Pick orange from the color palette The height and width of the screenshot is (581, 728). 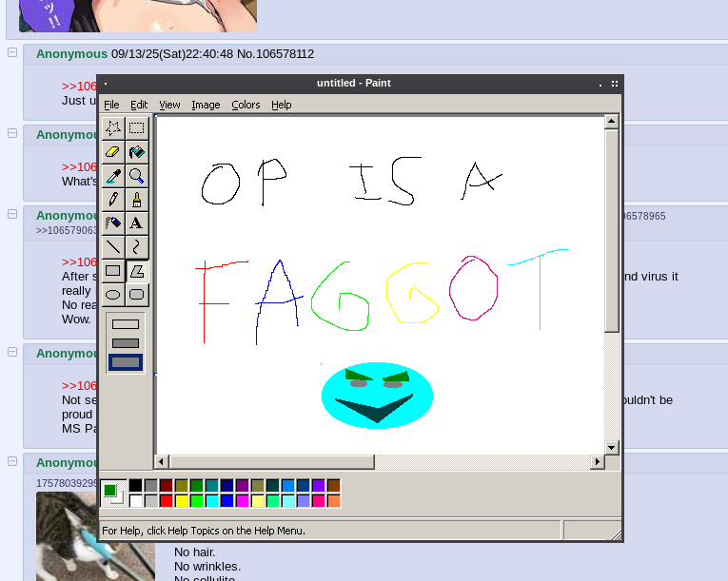pos(334,501)
